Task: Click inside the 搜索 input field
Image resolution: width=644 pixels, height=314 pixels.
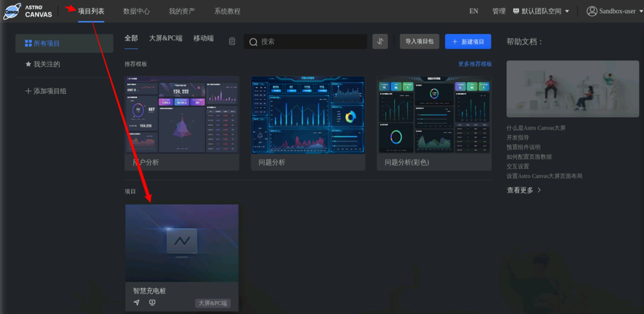Action: 305,41
